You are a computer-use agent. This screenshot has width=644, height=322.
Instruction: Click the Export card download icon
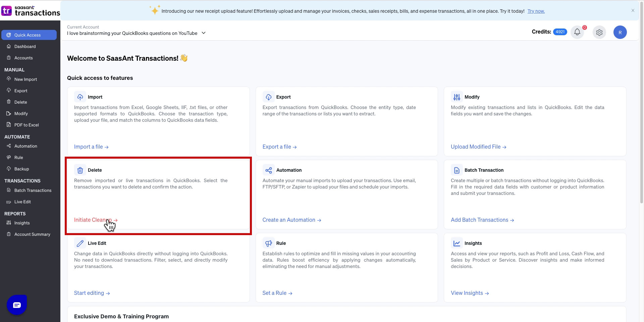click(268, 97)
